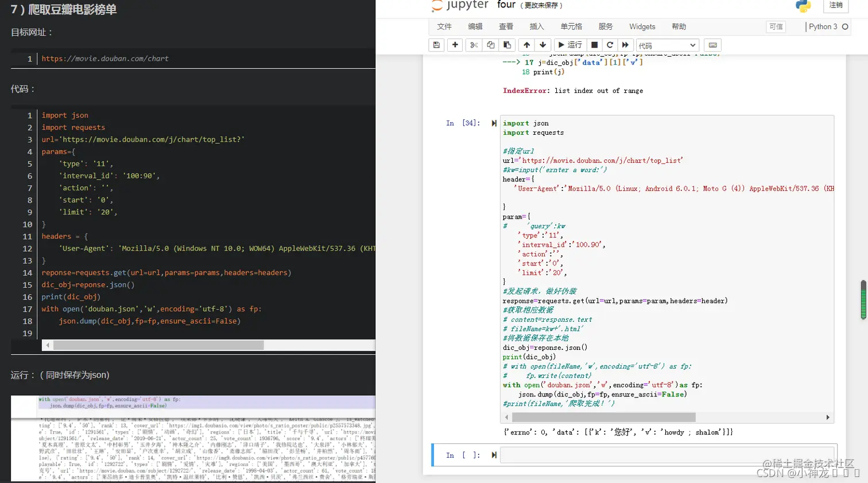The width and height of the screenshot is (868, 483).
Task: Click 'import json' line in the Jupyter cell
Action: click(x=526, y=123)
